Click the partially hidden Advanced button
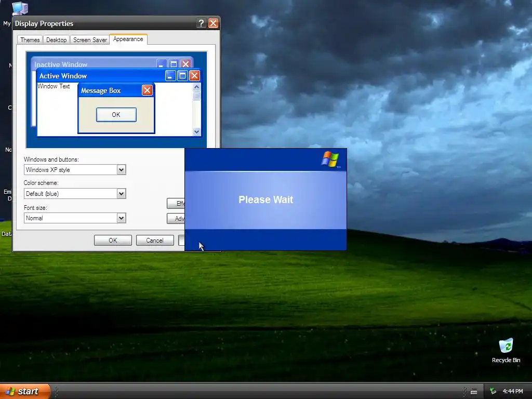Viewport: 532px width, 399px height. 176,219
